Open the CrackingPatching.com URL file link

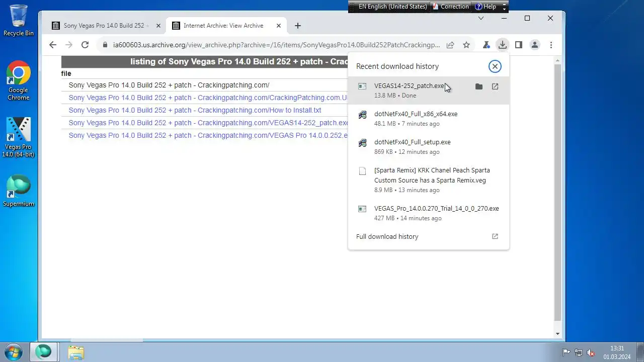(208, 98)
